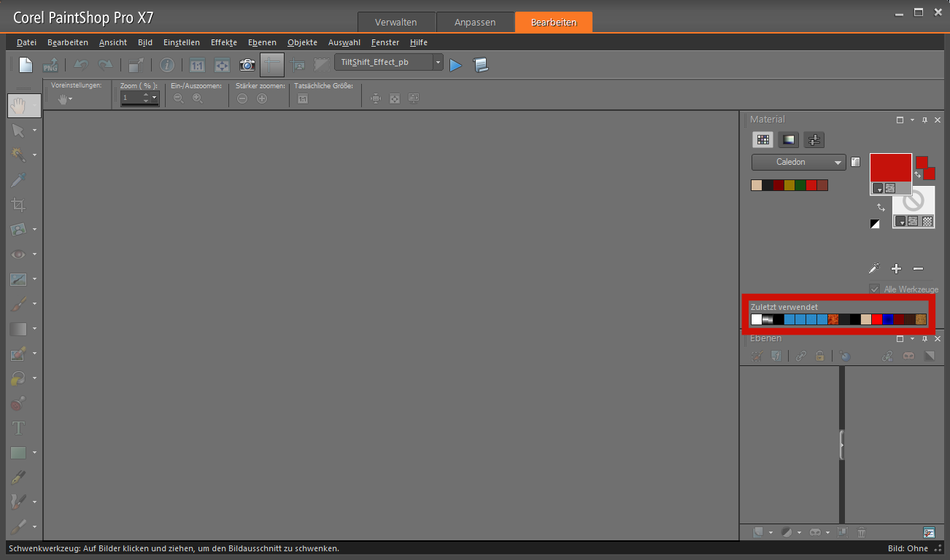Add a swatch with the plus button

(x=897, y=269)
